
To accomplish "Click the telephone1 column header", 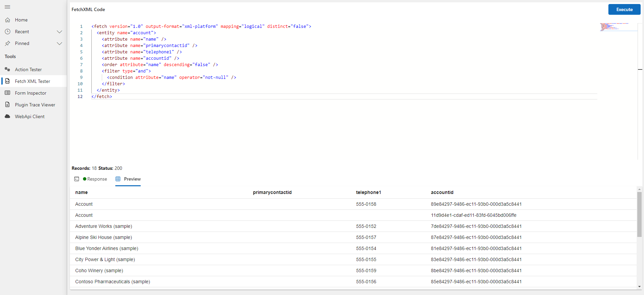I will pyautogui.click(x=369, y=192).
